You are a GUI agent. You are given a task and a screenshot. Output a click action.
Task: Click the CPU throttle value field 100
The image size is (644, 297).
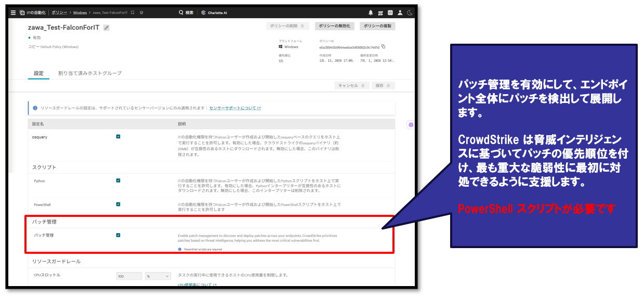pos(129,276)
